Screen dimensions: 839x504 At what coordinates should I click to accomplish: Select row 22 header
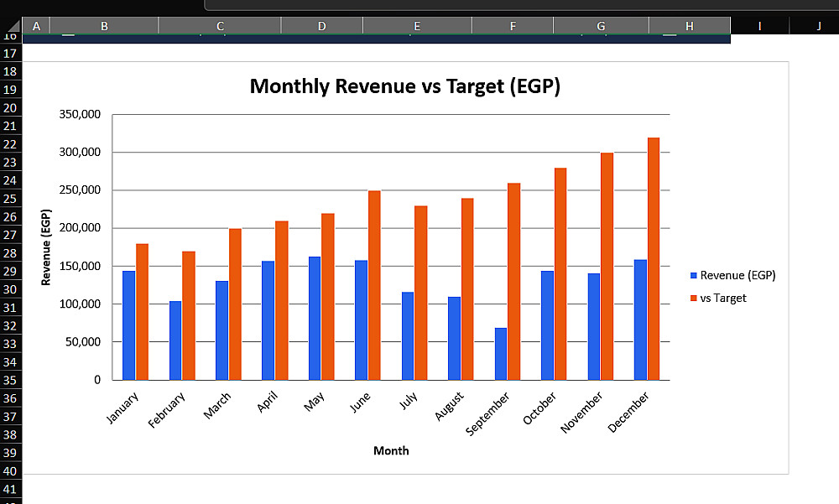click(x=10, y=144)
